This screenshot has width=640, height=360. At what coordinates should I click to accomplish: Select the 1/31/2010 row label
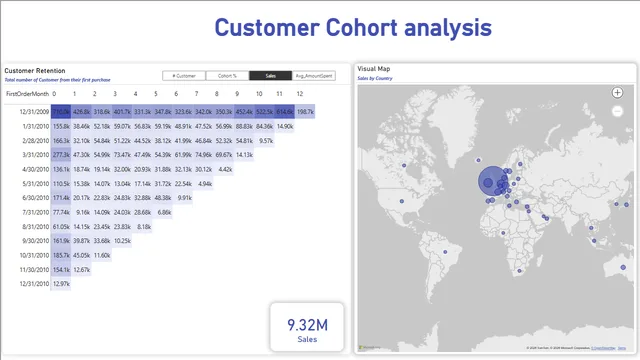coord(36,127)
